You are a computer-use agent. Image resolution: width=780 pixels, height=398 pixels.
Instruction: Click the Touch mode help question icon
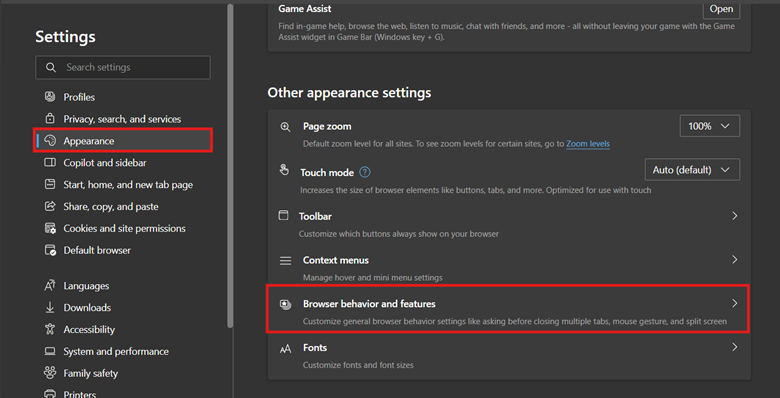pyautogui.click(x=365, y=172)
